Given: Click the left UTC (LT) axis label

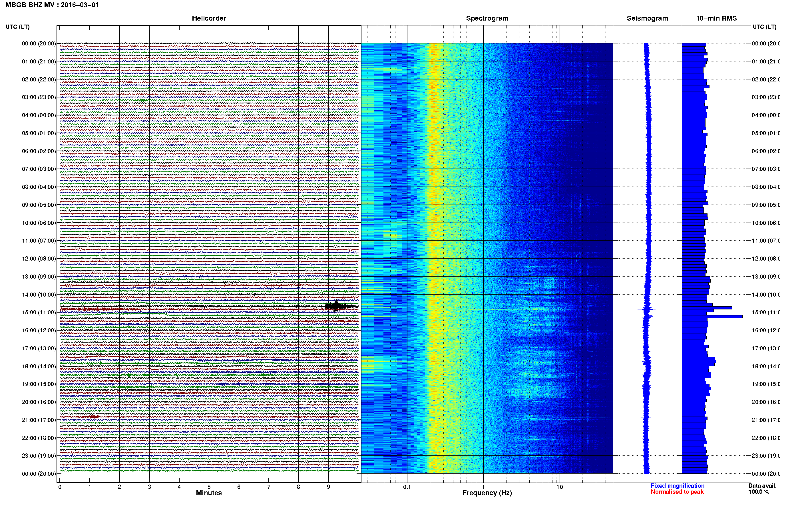Looking at the screenshot, I should [17, 27].
